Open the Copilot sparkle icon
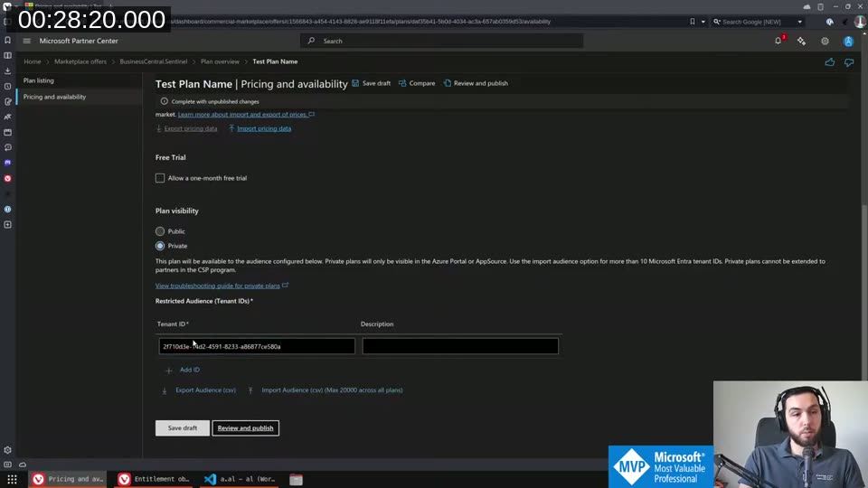Viewport: 868px width, 488px height. (x=802, y=41)
